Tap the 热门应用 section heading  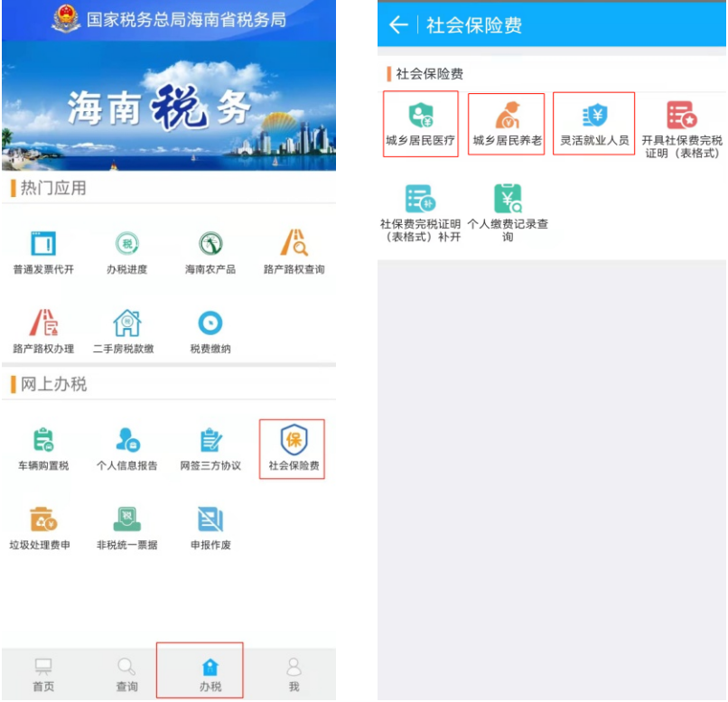(x=53, y=188)
